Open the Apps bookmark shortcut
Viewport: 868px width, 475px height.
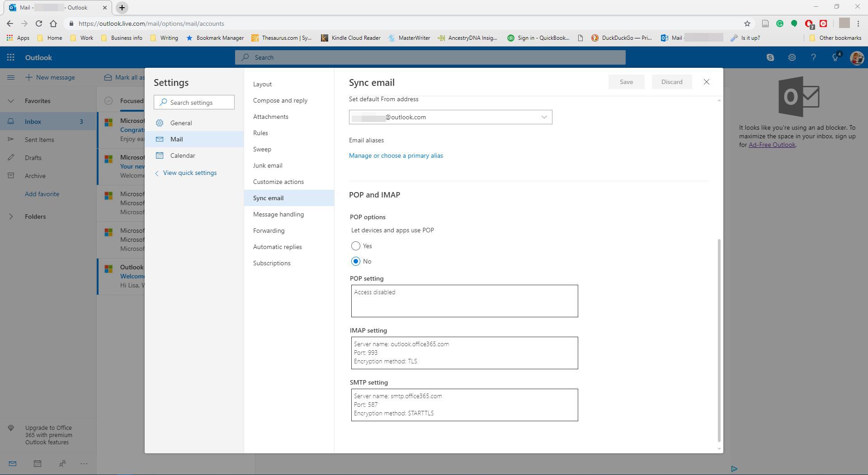click(x=18, y=38)
